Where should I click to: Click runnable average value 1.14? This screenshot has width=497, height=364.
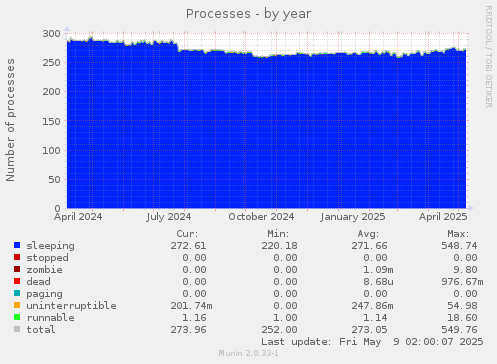tap(375, 318)
